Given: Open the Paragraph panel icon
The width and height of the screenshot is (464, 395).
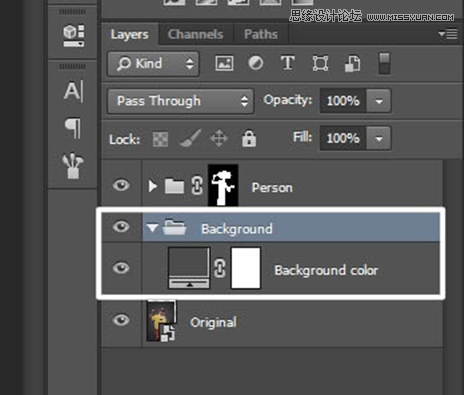Looking at the screenshot, I should click(73, 128).
